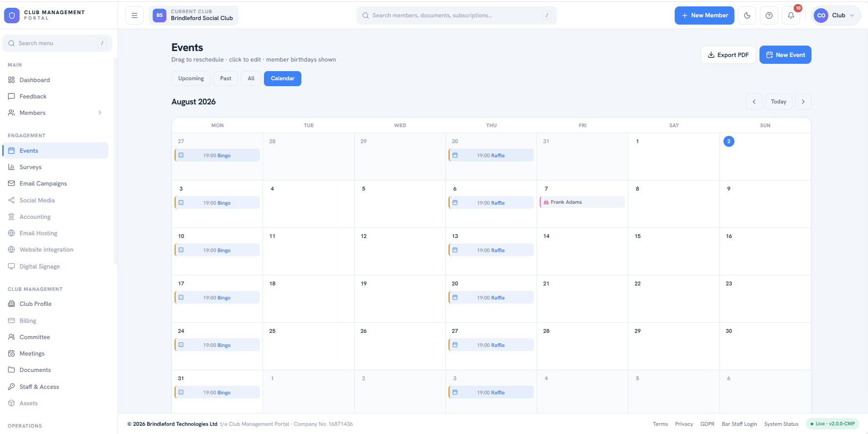
Task: Click the Digital Signage monitor icon
Action: [11, 266]
